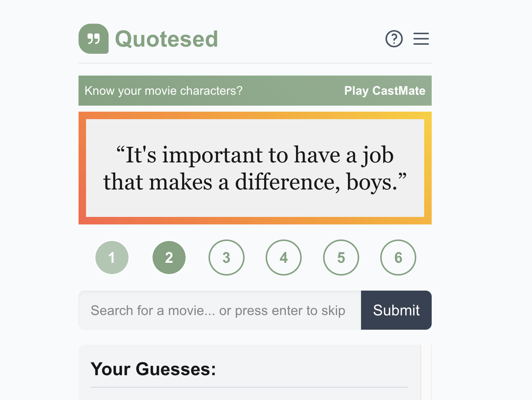Open the Play CastMate link

click(384, 91)
